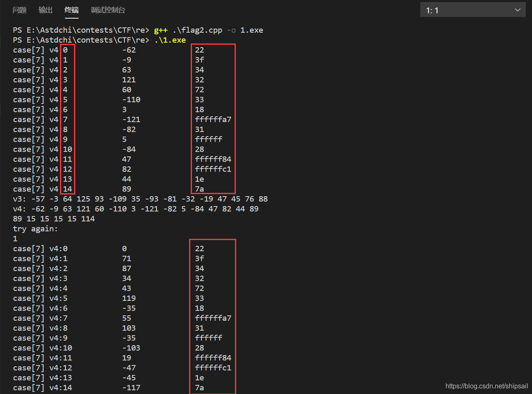Click the 'try again:' prompt line
532x394 pixels.
pos(36,229)
